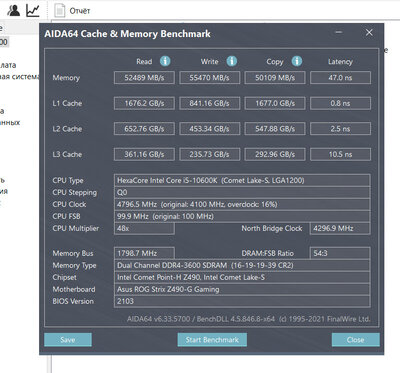Screen dimensions: 400x373
Task: Click the Write info icon
Action: (232, 61)
